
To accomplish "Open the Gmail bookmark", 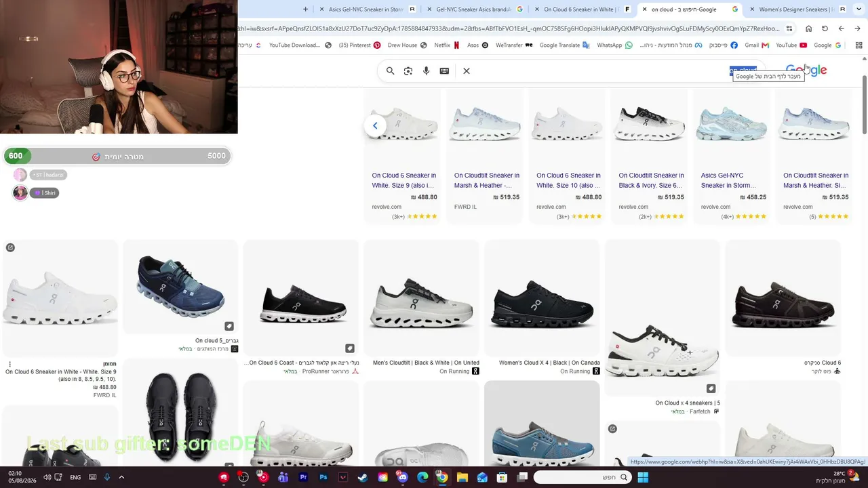I will pyautogui.click(x=757, y=45).
